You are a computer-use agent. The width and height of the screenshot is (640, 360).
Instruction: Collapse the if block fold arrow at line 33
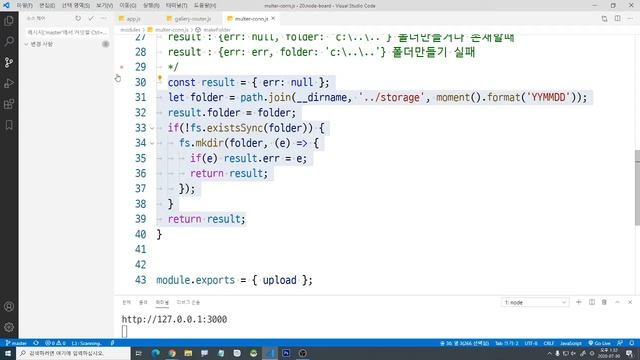tap(152, 128)
